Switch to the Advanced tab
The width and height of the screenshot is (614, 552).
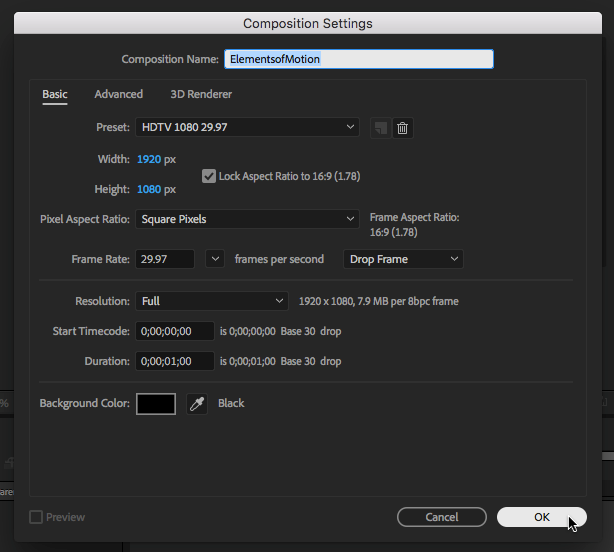pos(118,94)
